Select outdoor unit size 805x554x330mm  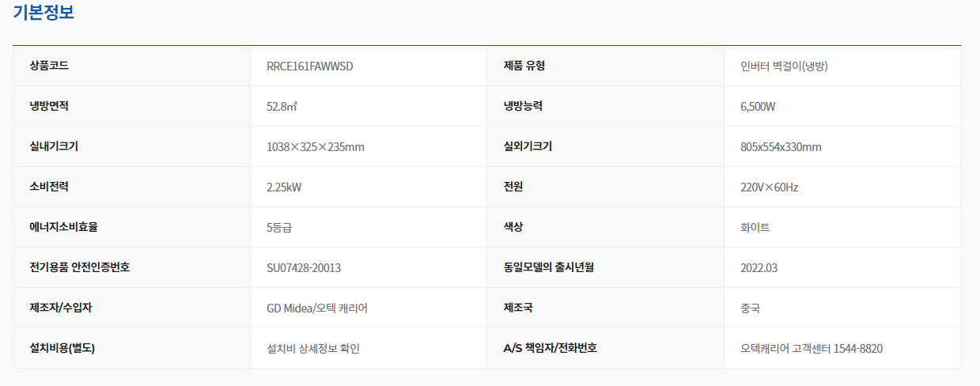781,147
